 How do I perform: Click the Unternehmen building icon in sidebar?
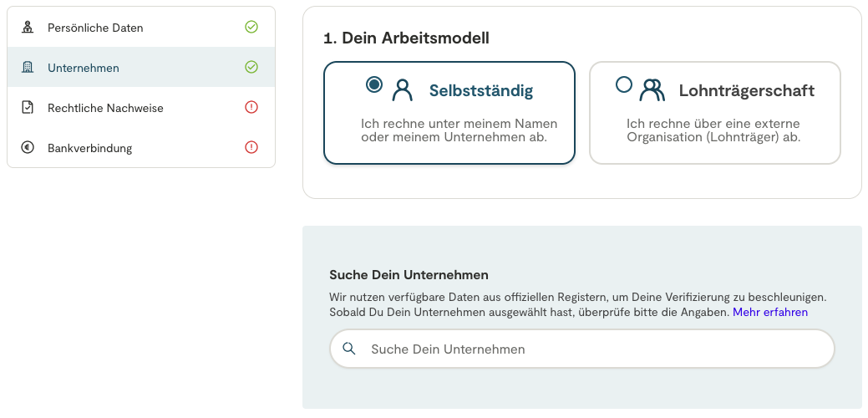pos(28,68)
